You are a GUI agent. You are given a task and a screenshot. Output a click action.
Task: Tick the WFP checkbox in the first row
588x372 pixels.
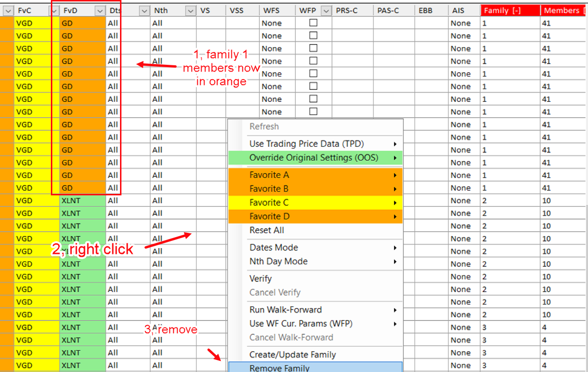313,23
